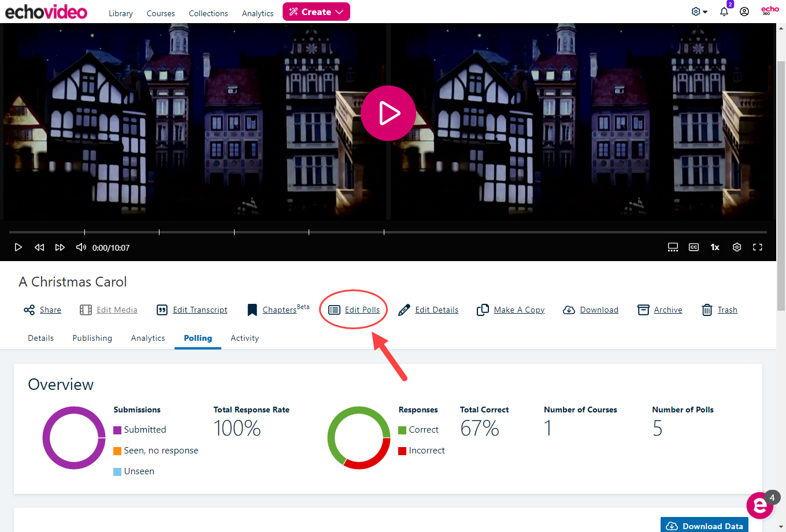This screenshot has height=532, width=786.
Task: Jump to the first poll marker on timeline
Action: pos(84,232)
